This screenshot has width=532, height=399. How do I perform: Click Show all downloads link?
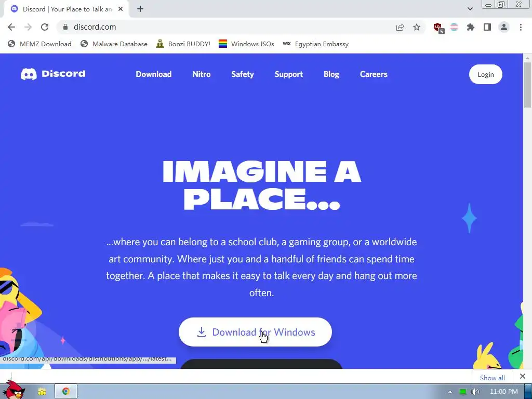click(x=493, y=378)
